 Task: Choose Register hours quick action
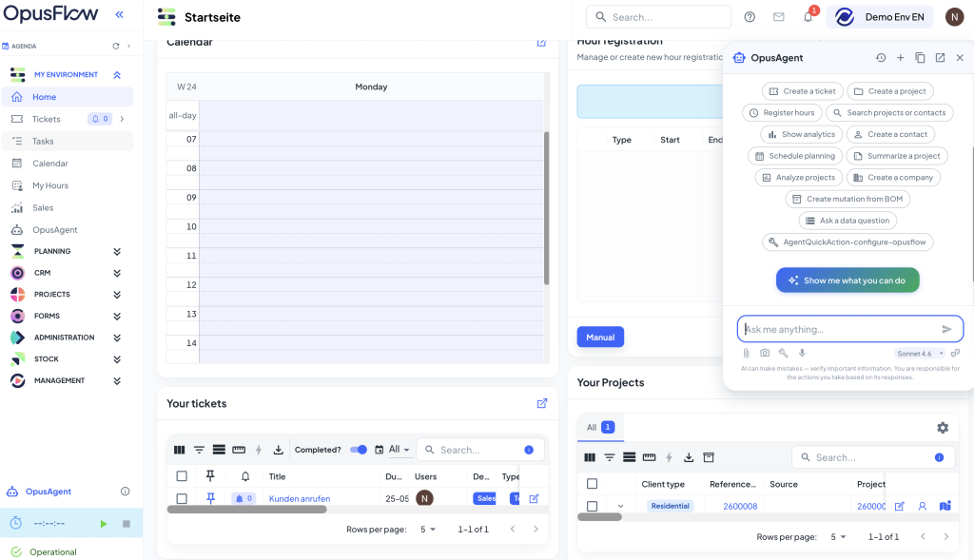782,113
